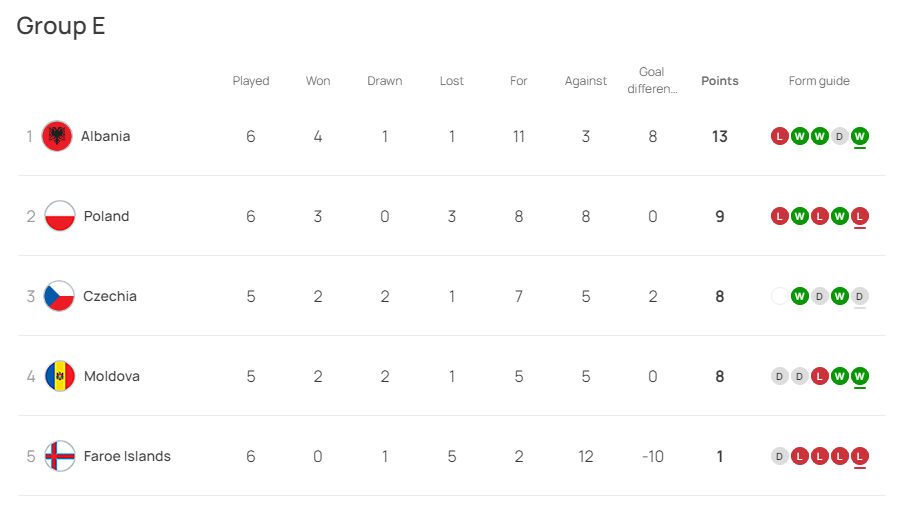Click Faroe Islands' first draw form badge
The image size is (904, 511).
(779, 457)
